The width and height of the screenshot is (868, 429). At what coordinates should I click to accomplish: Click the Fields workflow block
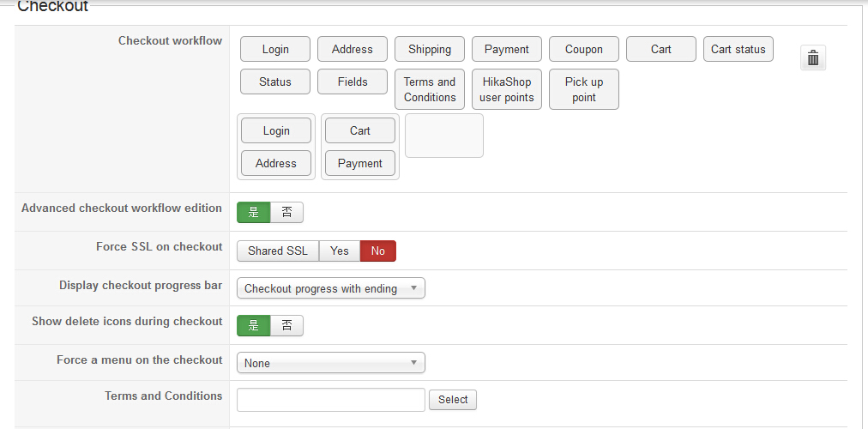point(353,82)
